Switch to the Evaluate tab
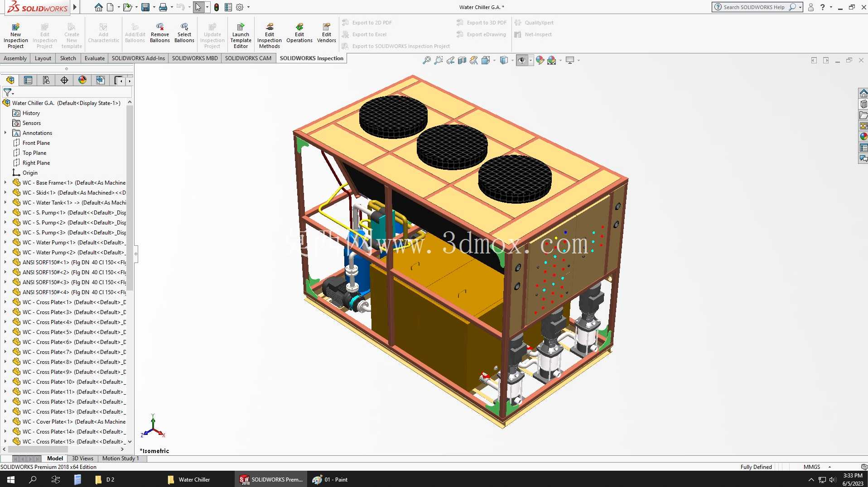 pyautogui.click(x=95, y=58)
